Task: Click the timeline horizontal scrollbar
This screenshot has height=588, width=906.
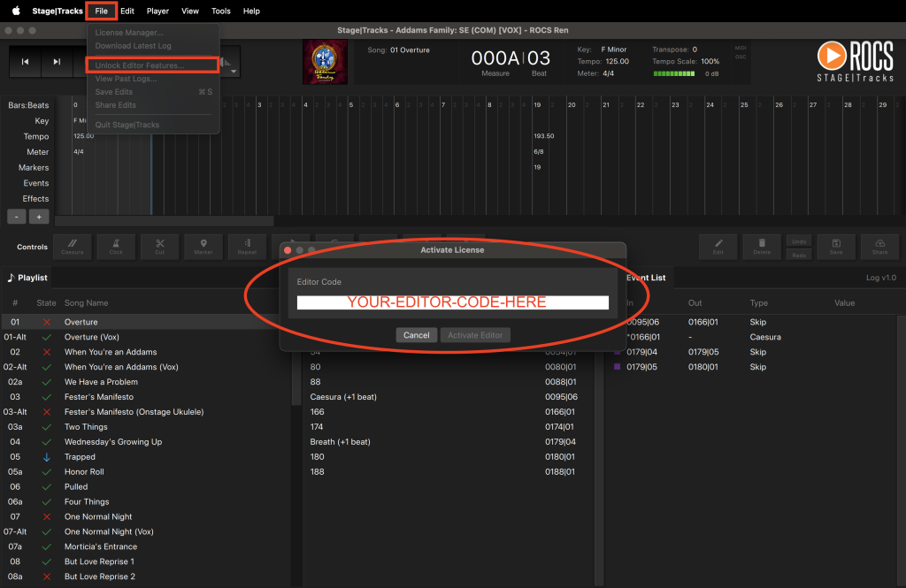Action: [x=164, y=221]
